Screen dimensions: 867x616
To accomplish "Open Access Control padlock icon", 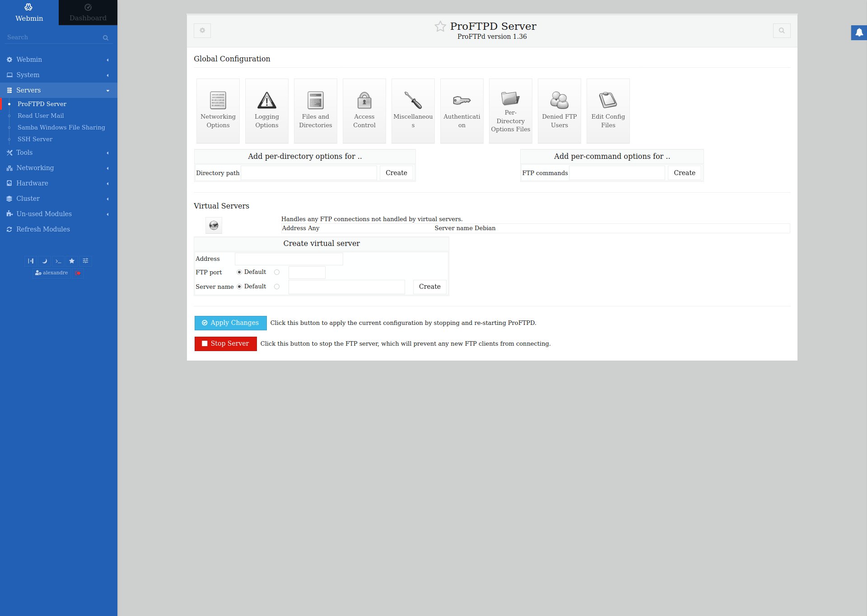I will click(x=364, y=101).
